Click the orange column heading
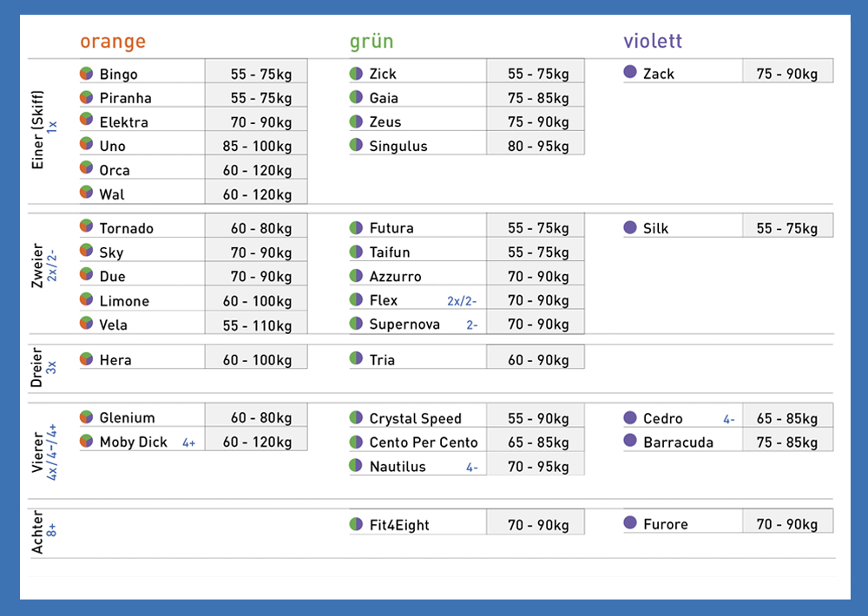Viewport: 868px width, 616px height. (113, 42)
